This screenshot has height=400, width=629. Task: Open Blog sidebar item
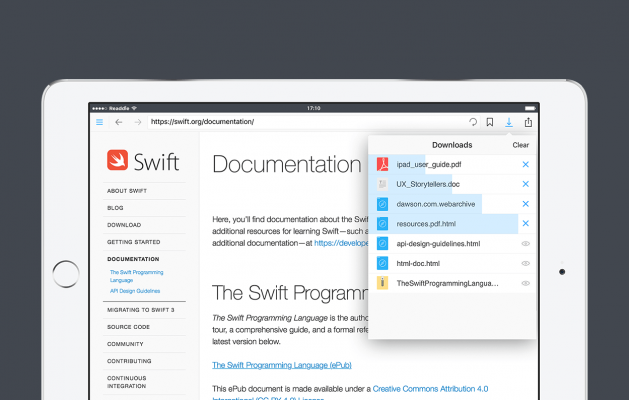(115, 208)
